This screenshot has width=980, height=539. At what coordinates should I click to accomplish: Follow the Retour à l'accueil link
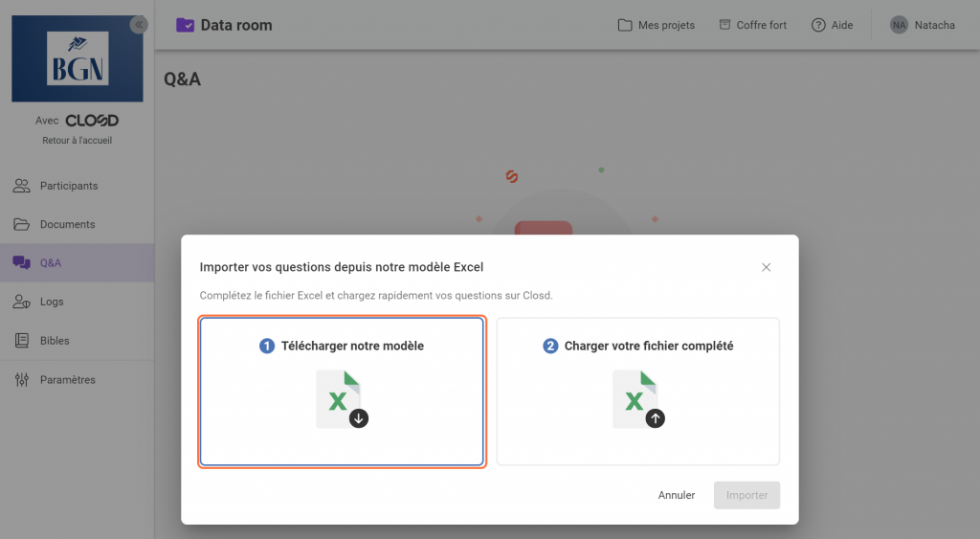coord(78,141)
